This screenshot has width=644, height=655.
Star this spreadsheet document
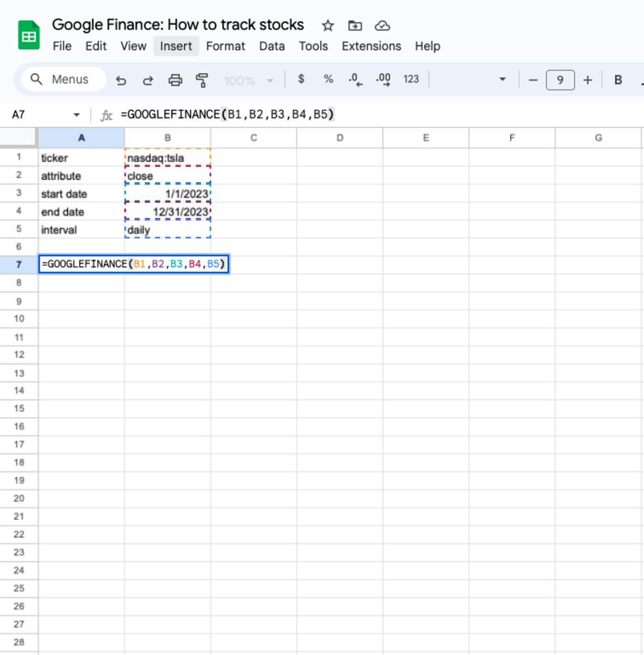pyautogui.click(x=327, y=26)
